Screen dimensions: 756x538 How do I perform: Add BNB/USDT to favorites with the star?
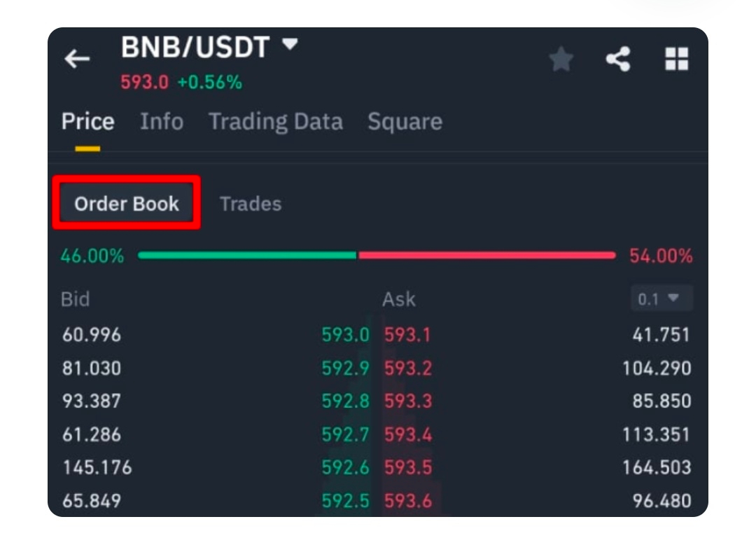point(561,60)
